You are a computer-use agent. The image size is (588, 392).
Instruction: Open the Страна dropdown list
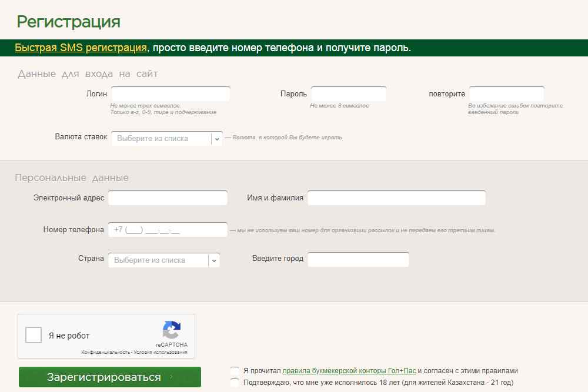158,260
